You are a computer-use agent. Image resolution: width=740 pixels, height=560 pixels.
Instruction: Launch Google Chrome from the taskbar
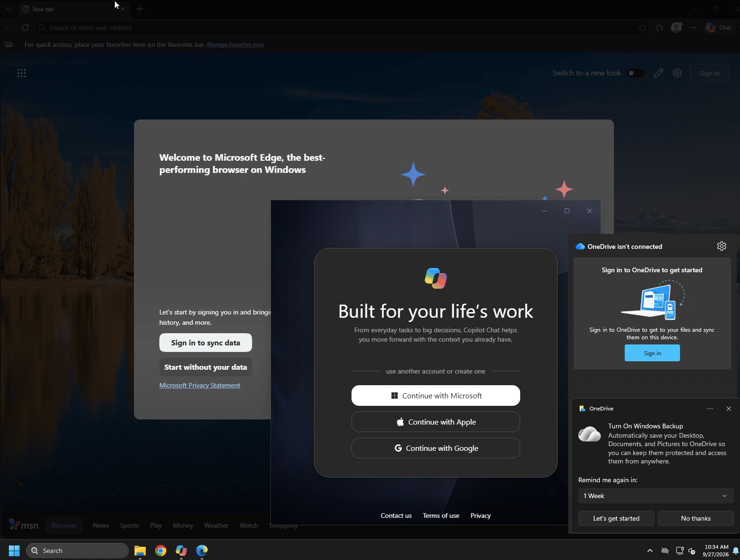pos(161,551)
